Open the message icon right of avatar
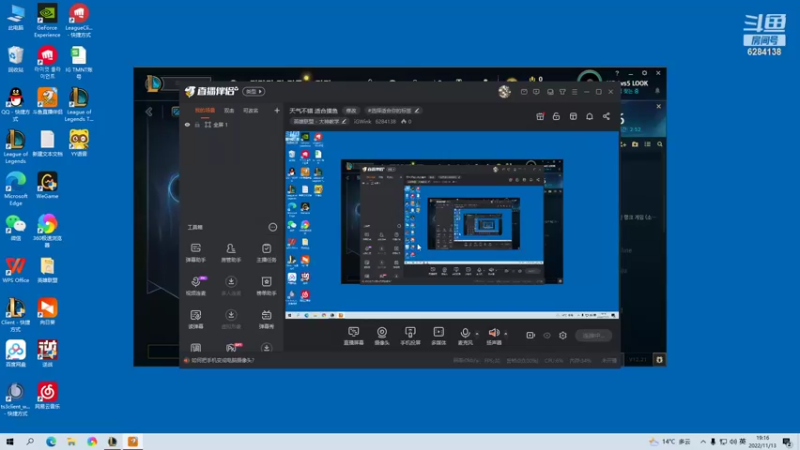Image resolution: width=800 pixels, height=450 pixels. point(524,92)
